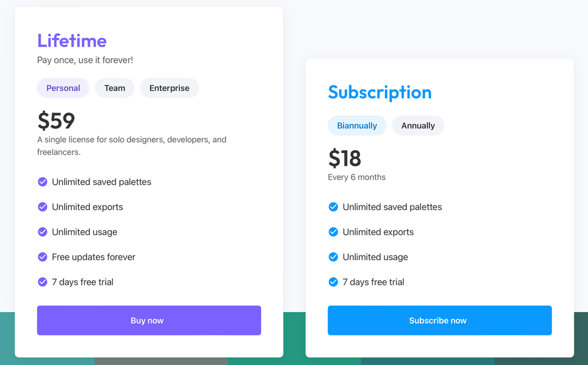Switch to Annually billing period

[x=418, y=125]
